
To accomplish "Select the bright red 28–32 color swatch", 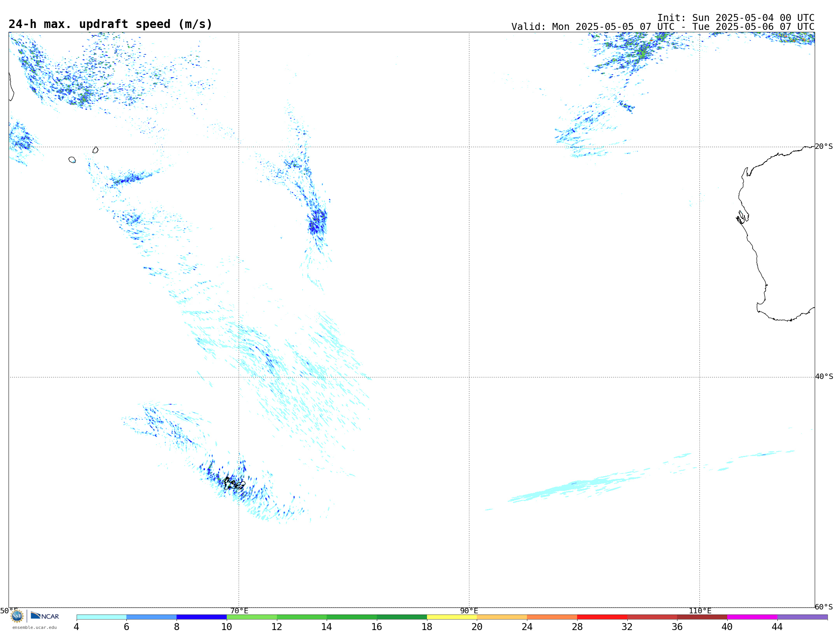I will pyautogui.click(x=602, y=617).
